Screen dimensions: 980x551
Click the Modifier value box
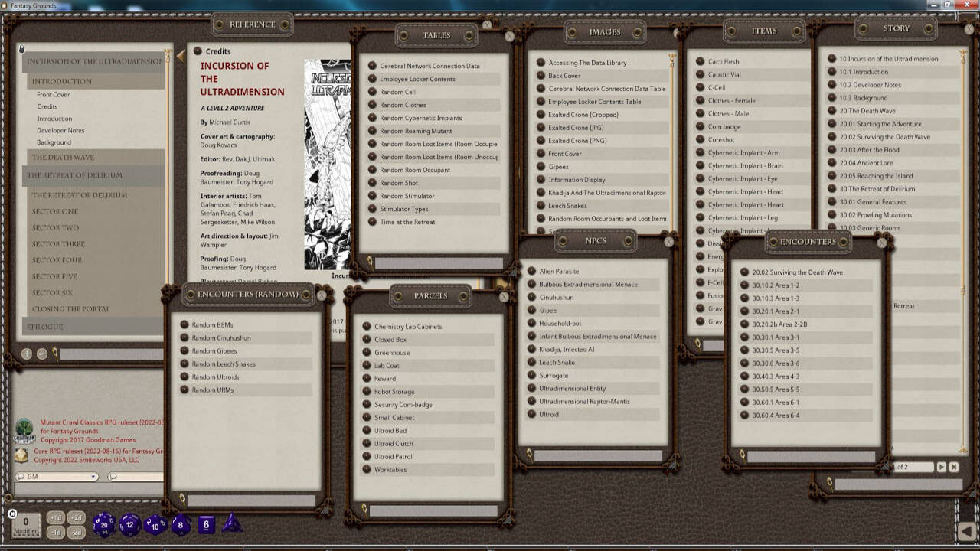[24, 523]
